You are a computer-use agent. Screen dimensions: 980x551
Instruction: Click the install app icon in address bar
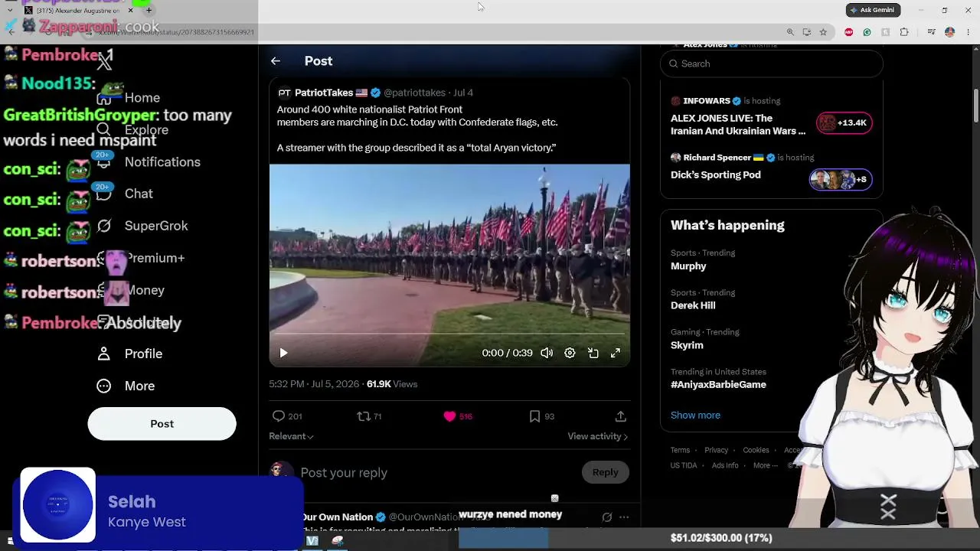click(807, 32)
